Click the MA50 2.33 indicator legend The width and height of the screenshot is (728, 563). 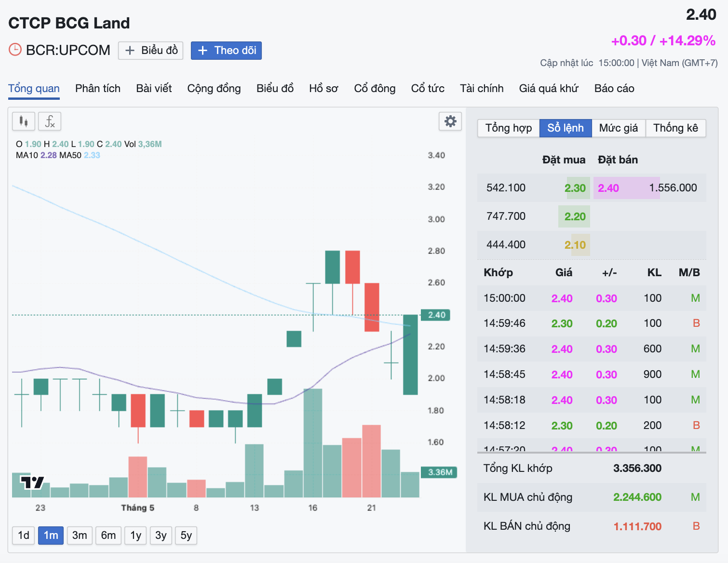click(x=80, y=155)
